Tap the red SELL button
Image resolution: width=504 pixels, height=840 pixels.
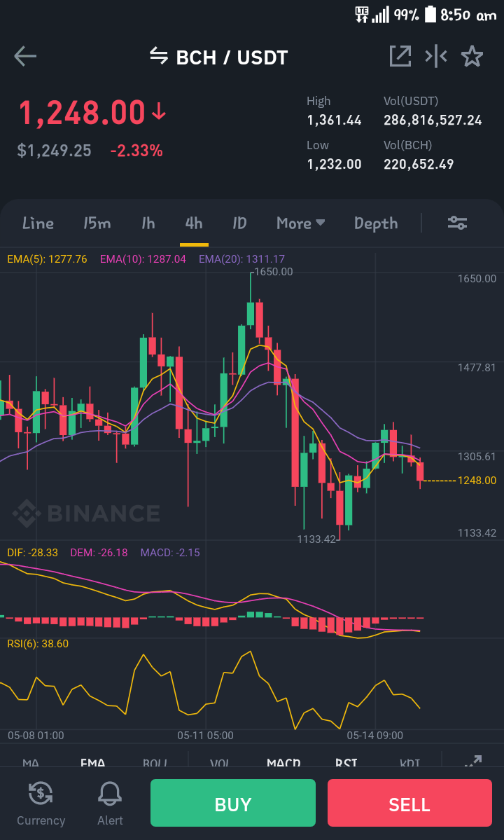[409, 802]
